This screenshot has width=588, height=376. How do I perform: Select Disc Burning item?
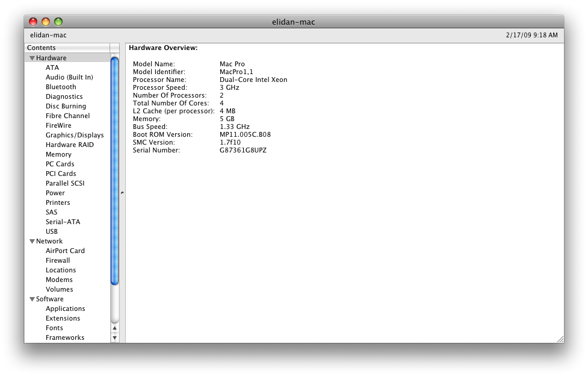[x=66, y=106]
